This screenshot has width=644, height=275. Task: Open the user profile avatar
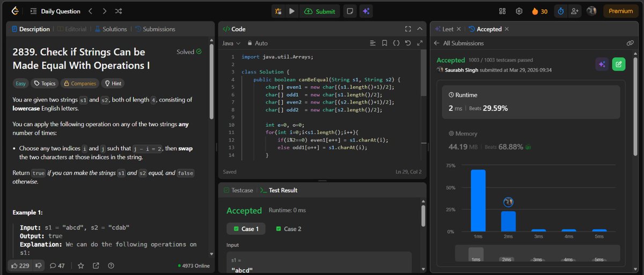591,11
